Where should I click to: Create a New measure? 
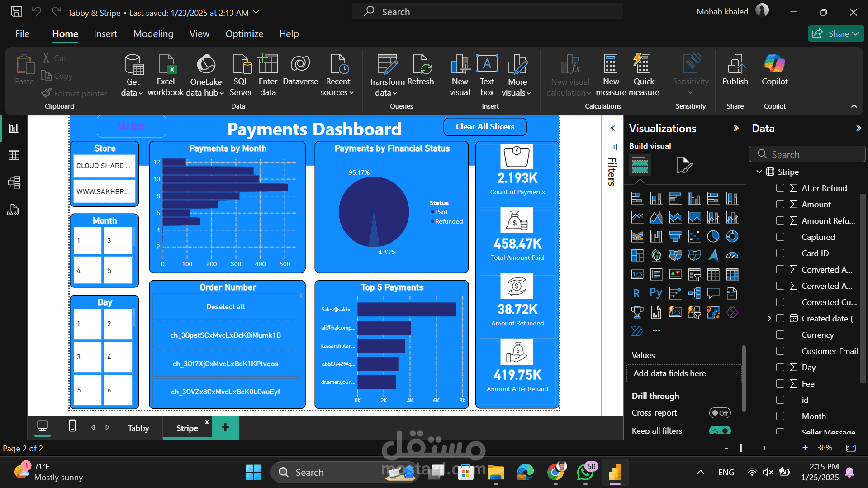tap(611, 75)
